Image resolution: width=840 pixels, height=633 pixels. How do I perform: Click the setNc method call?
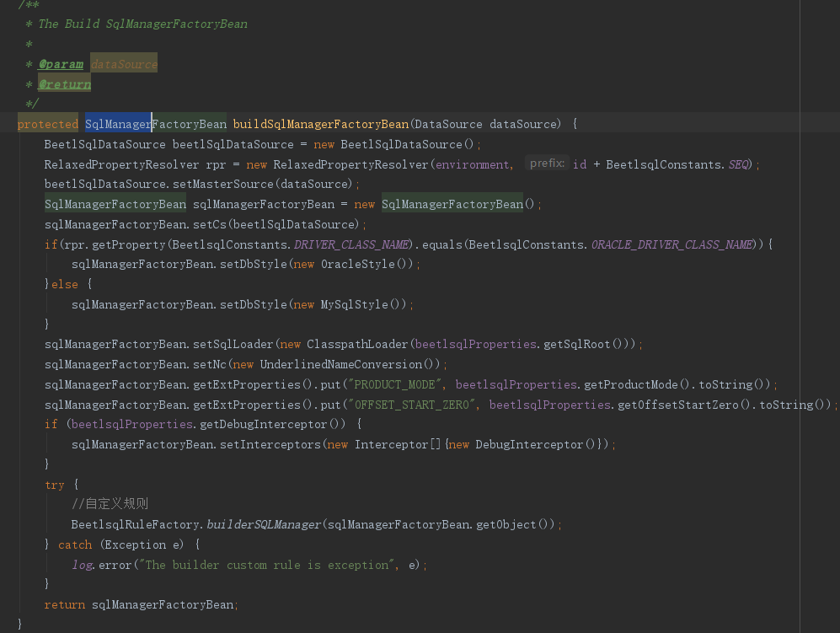pyautogui.click(x=210, y=364)
